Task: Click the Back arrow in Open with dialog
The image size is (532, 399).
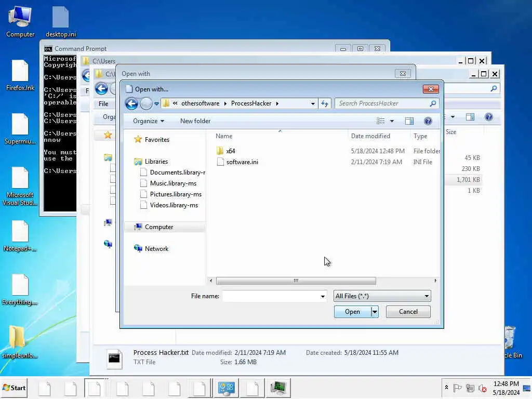Action: click(x=131, y=103)
